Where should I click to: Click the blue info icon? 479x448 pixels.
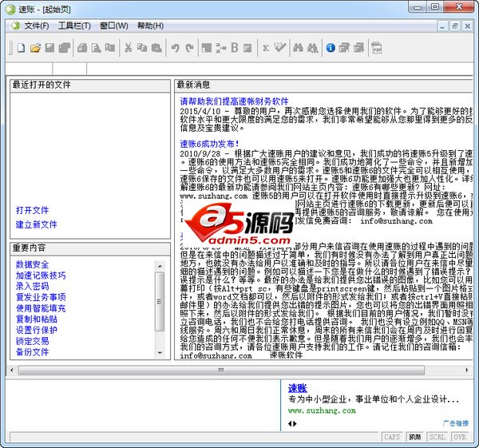(x=331, y=48)
